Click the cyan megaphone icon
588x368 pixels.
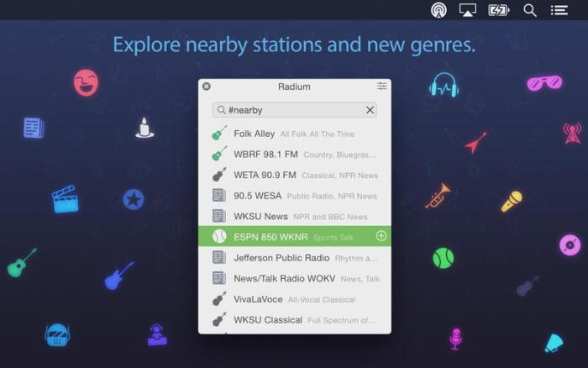click(554, 343)
